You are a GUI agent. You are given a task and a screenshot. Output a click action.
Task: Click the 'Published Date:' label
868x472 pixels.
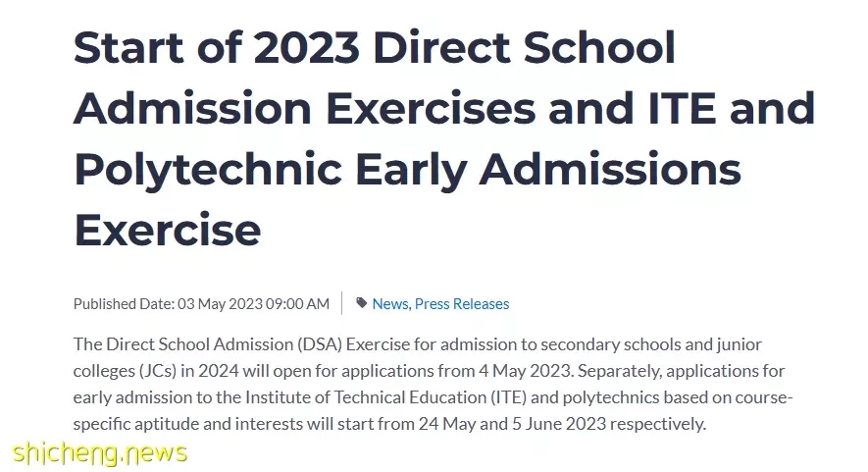(x=124, y=303)
